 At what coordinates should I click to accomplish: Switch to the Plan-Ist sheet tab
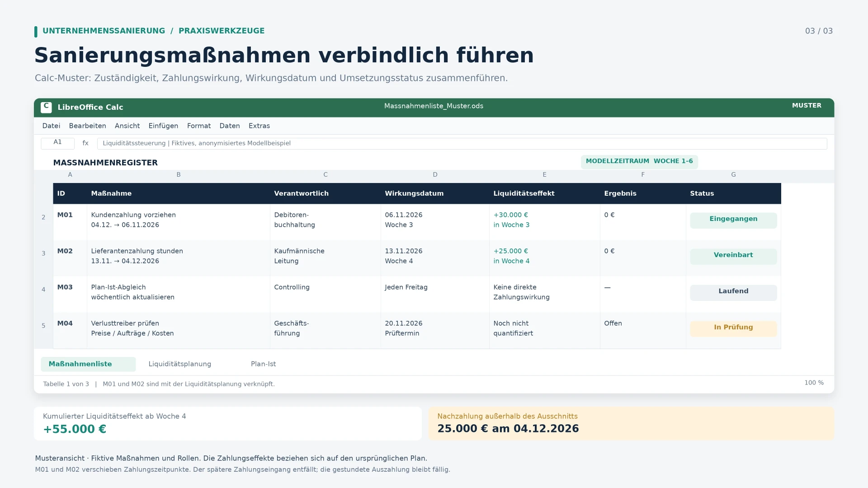(x=263, y=364)
